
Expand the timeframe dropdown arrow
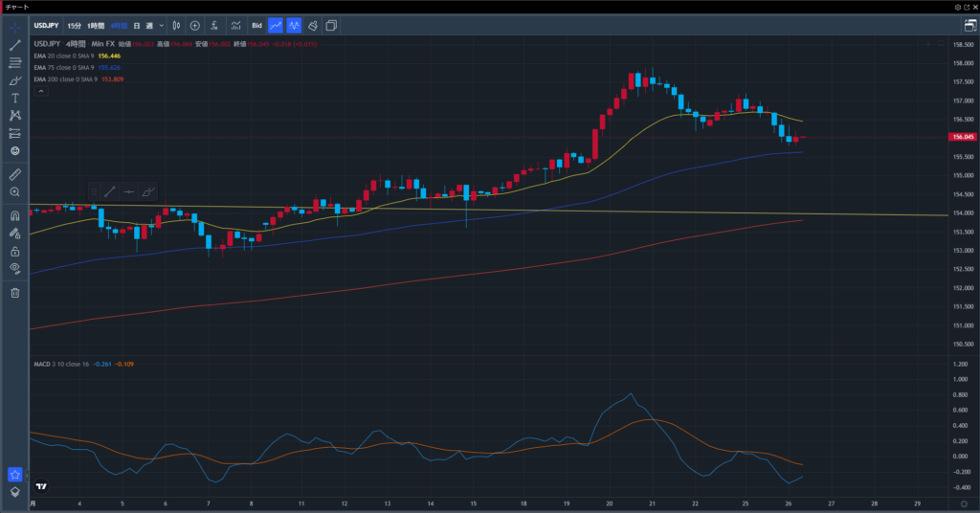coord(161,25)
